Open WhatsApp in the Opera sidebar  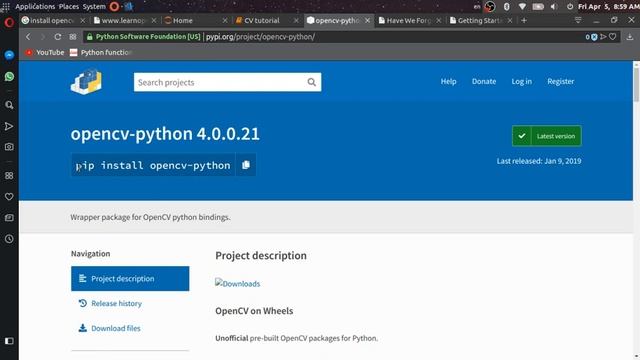(9, 76)
